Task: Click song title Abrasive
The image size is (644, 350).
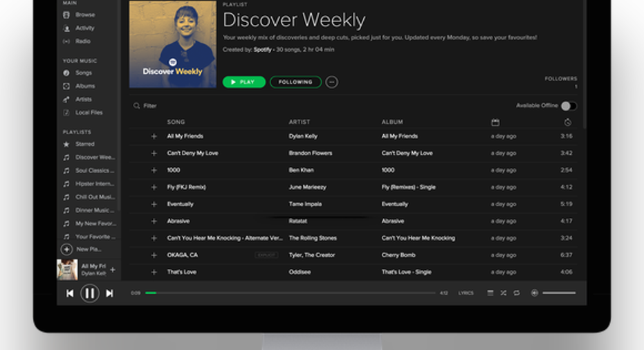Action: click(x=178, y=221)
